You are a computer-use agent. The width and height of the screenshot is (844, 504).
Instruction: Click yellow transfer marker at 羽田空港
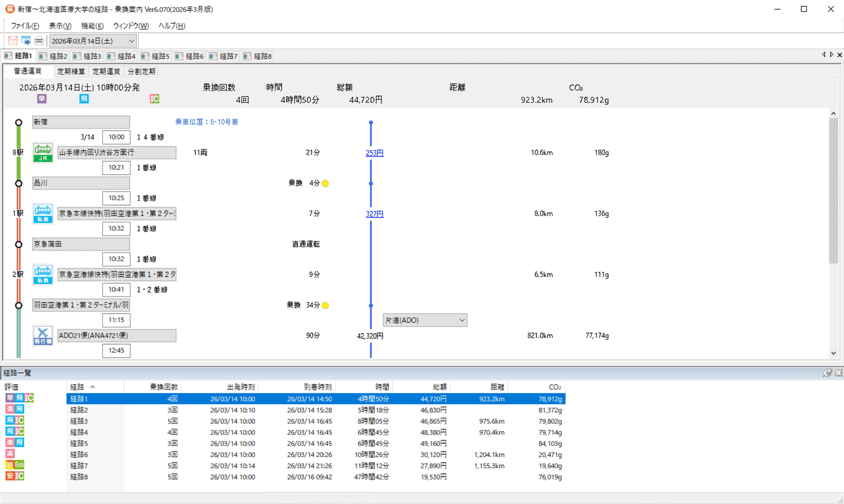point(325,305)
